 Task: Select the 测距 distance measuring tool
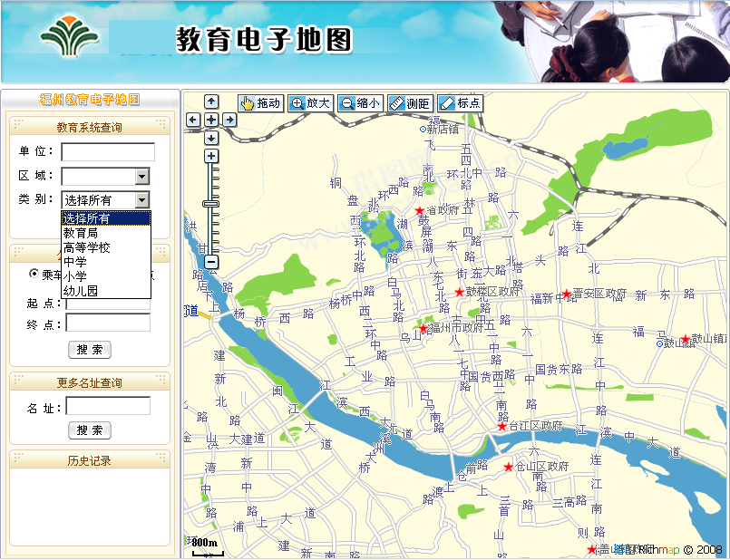[410, 102]
